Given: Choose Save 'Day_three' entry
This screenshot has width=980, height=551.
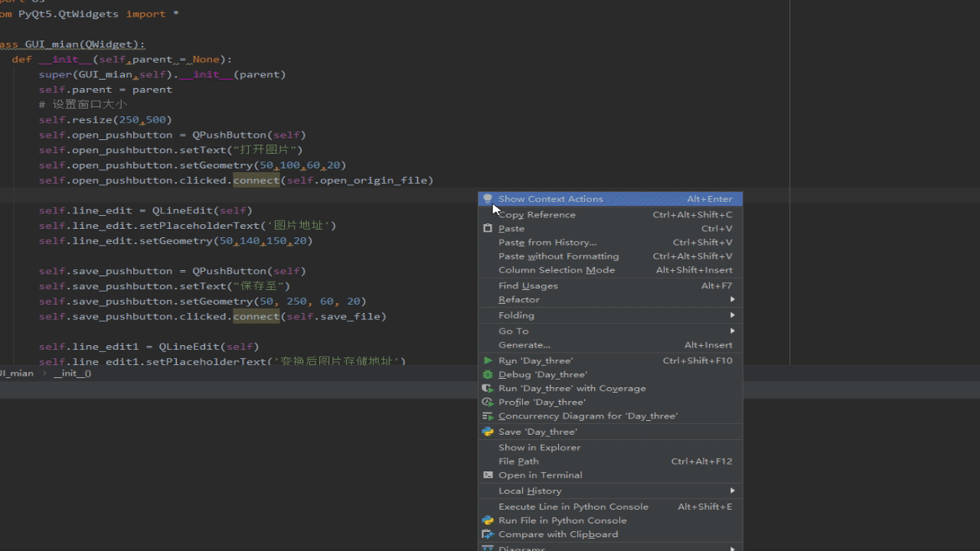Looking at the screenshot, I should (x=610, y=432).
